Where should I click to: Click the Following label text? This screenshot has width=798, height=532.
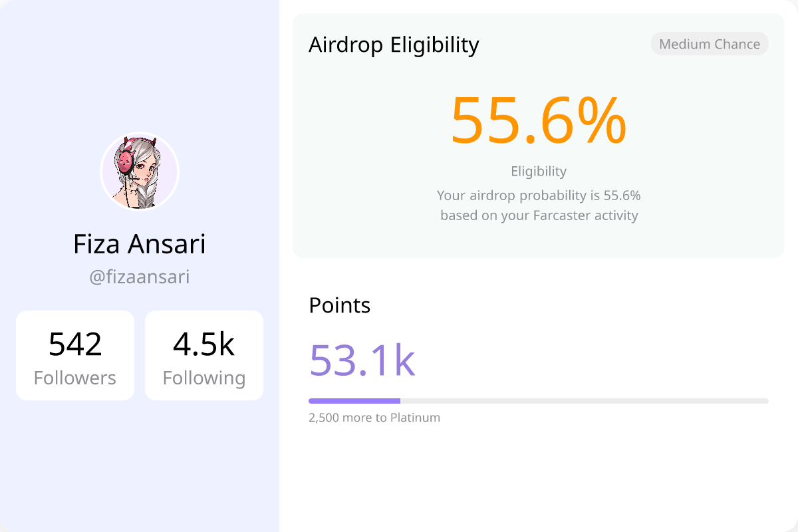click(x=204, y=378)
